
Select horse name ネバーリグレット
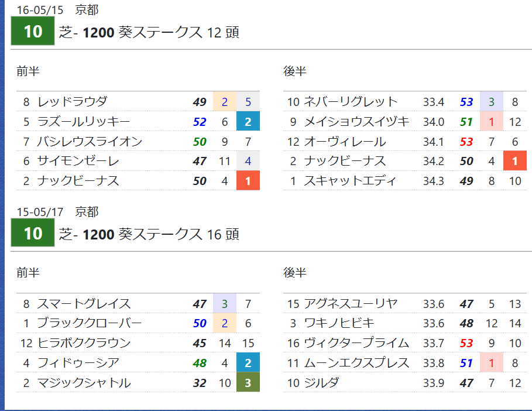pyautogui.click(x=351, y=101)
